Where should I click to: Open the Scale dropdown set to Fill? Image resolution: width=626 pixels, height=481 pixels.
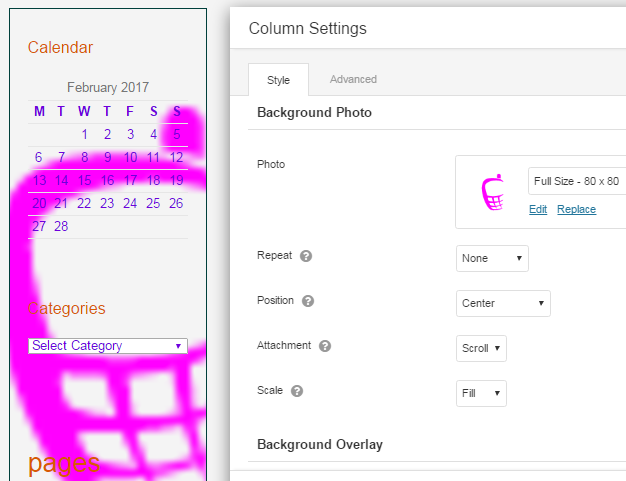pyautogui.click(x=481, y=393)
